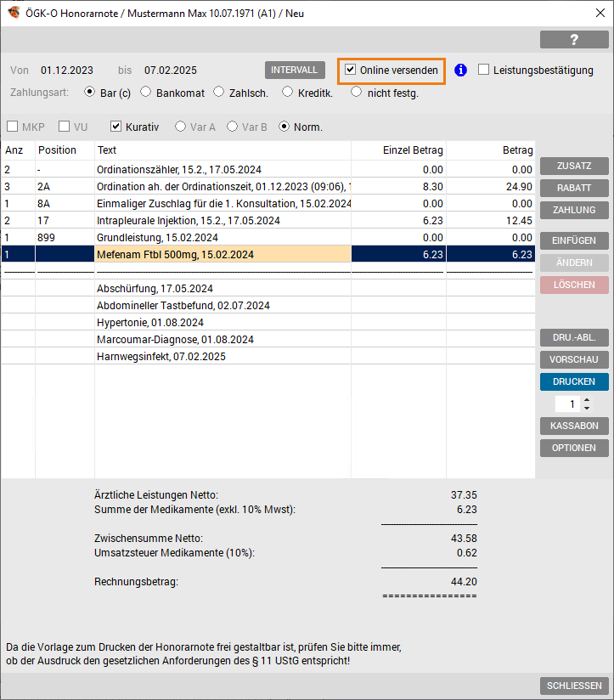
Task: Open the VORSCHAU preview
Action: click(x=574, y=359)
